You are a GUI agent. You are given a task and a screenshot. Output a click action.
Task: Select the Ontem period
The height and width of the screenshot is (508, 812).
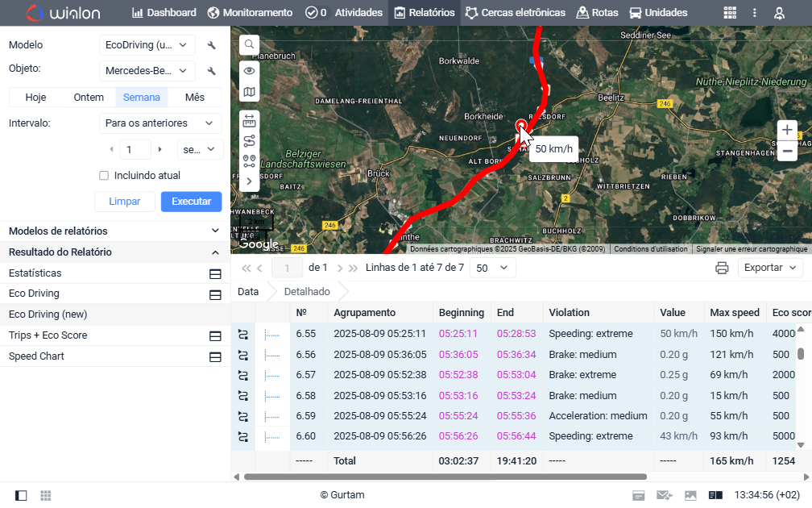[89, 98]
